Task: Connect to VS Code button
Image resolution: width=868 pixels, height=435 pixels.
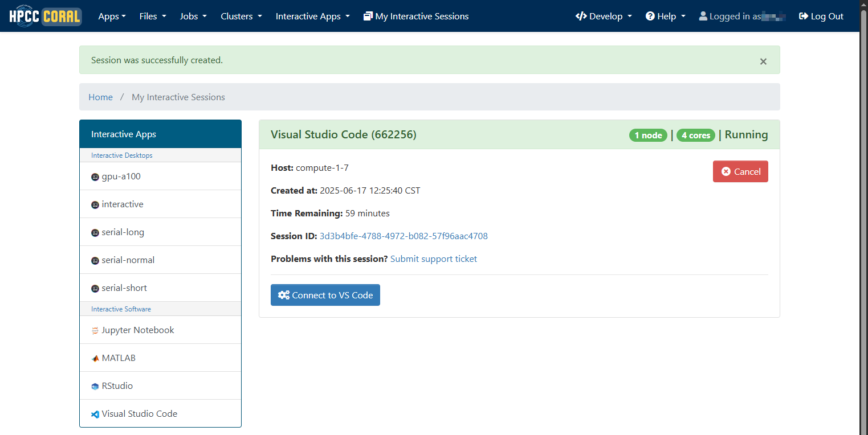Action: click(325, 295)
